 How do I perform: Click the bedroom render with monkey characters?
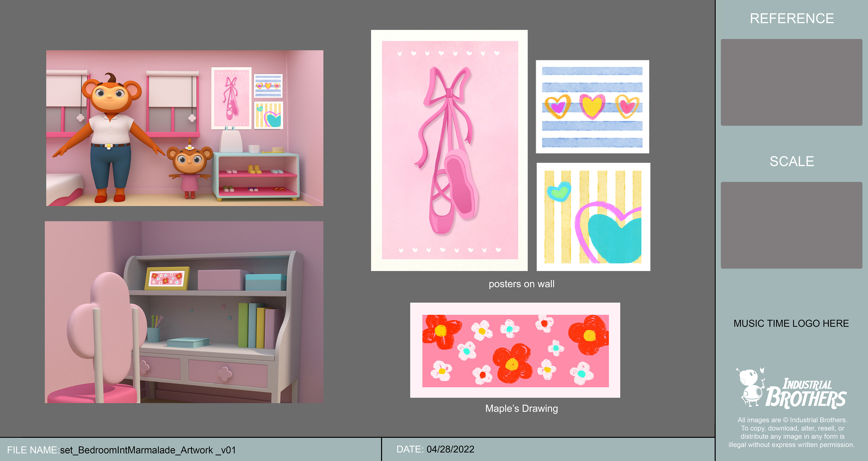[x=185, y=128]
